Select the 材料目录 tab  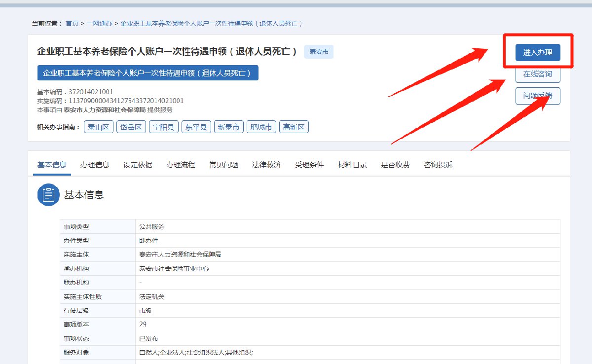click(x=352, y=165)
